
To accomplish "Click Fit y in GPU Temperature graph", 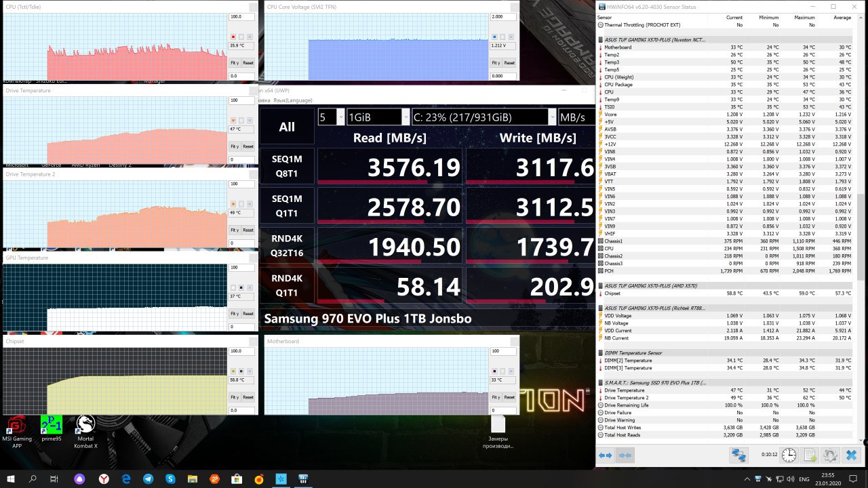I will pos(235,313).
